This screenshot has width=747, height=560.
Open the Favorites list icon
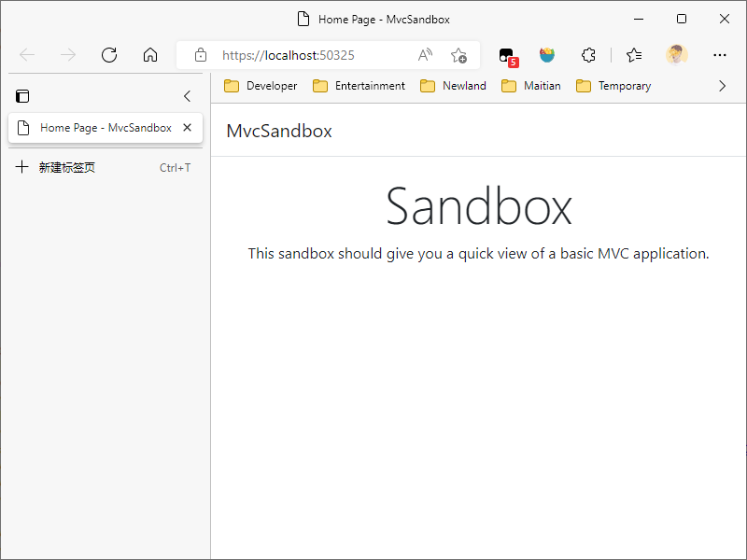coord(634,55)
